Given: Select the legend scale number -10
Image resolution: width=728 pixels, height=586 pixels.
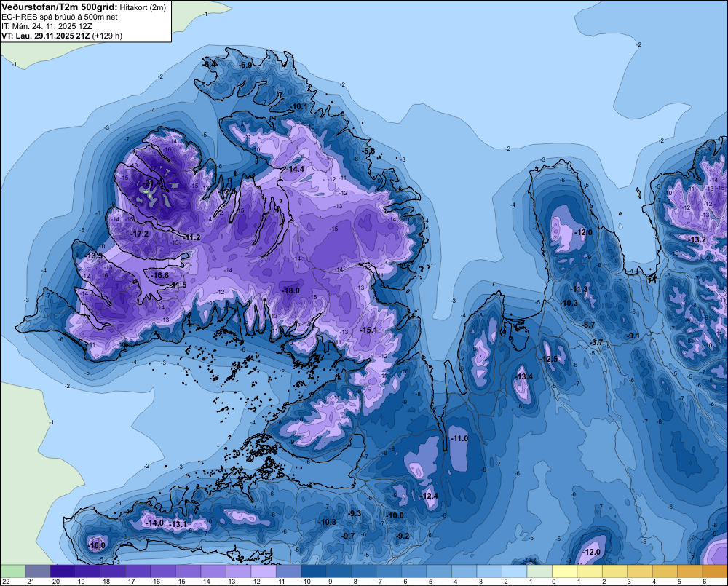Looking at the screenshot, I should pyautogui.click(x=306, y=582).
